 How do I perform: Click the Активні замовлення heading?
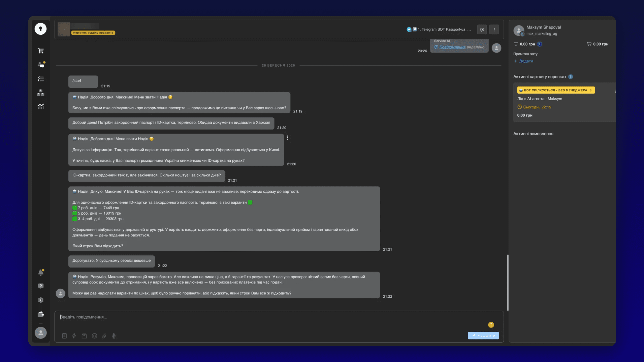pyautogui.click(x=533, y=134)
